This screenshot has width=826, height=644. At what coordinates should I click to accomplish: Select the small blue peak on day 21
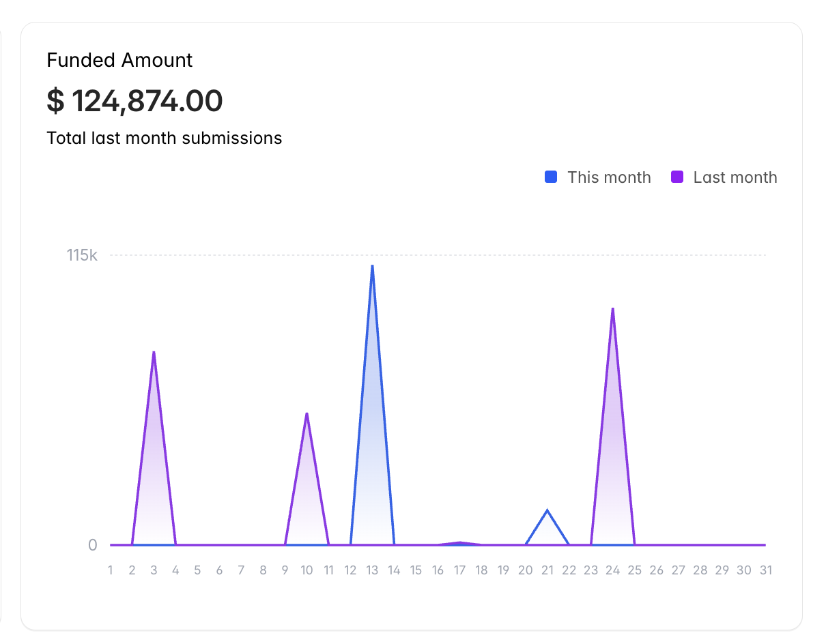coord(547,510)
